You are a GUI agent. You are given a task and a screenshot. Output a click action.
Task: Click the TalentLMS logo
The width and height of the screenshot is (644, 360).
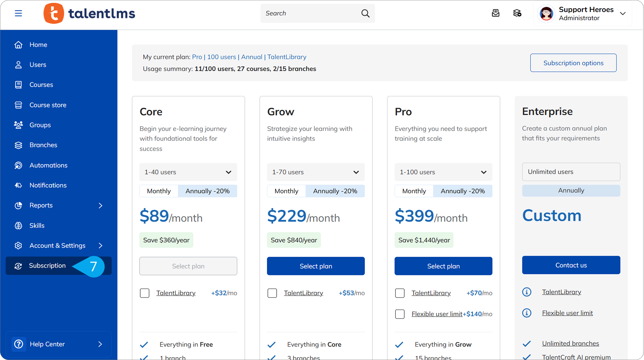click(89, 13)
